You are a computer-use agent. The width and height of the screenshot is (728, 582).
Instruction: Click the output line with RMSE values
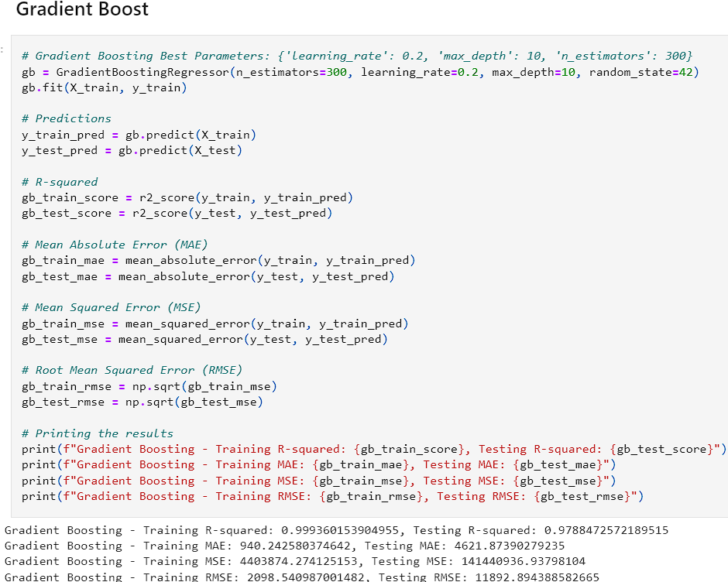click(302, 577)
